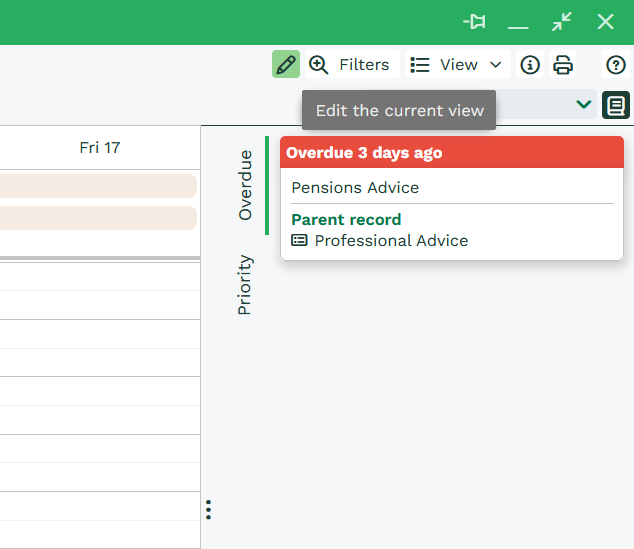634x549 pixels.
Task: Switch to the Priority vertical tab
Action: coord(245,285)
